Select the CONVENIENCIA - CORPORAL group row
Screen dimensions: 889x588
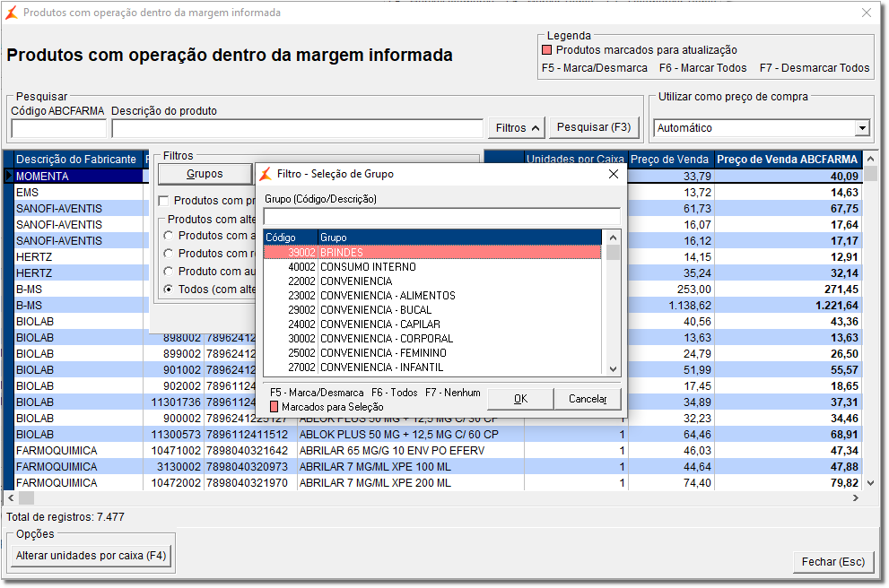click(432, 339)
